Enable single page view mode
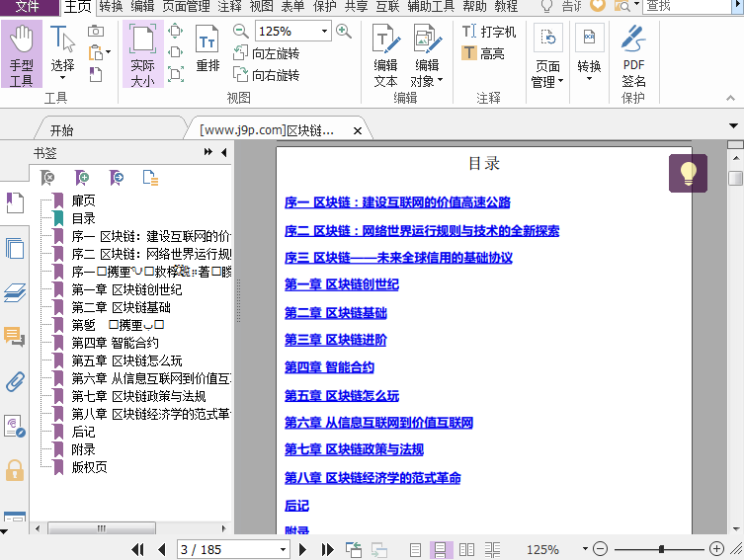 tap(415, 549)
